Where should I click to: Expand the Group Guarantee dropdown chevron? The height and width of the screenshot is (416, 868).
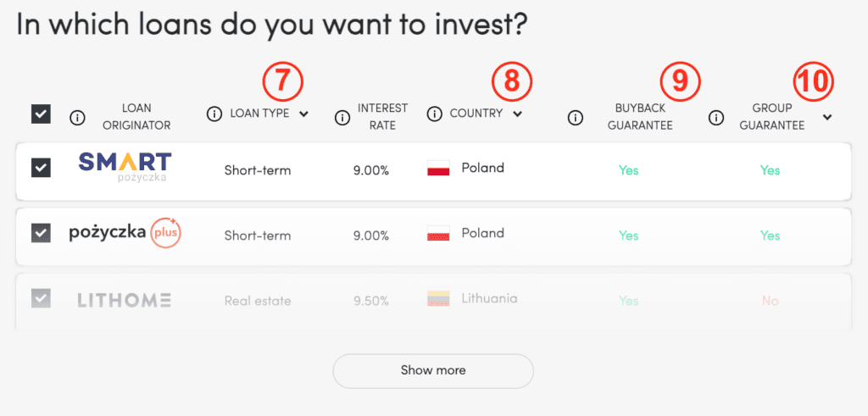(x=827, y=117)
